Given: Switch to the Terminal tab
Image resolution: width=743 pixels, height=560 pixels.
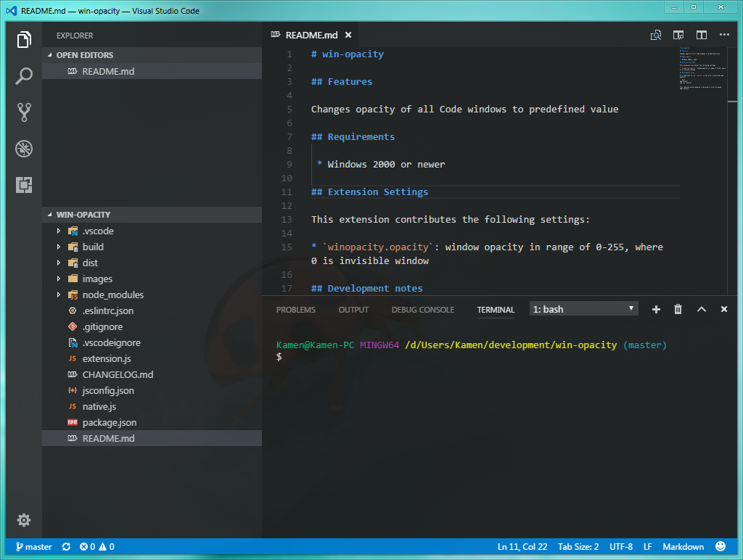Looking at the screenshot, I should click(496, 310).
